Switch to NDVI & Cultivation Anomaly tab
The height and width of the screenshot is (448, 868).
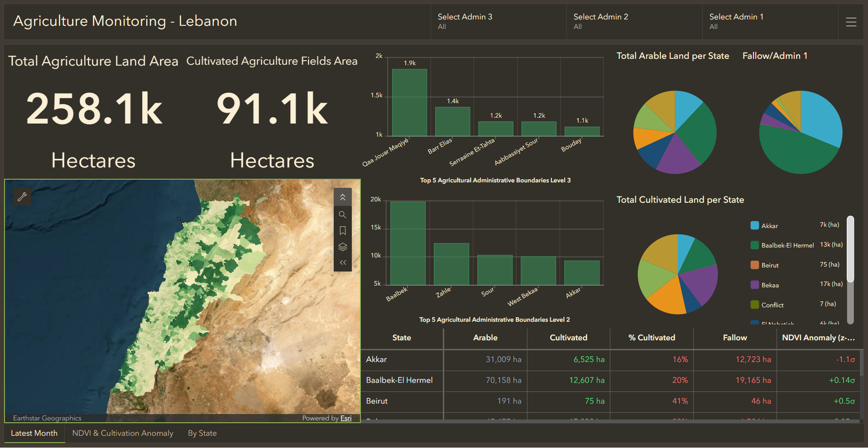123,433
